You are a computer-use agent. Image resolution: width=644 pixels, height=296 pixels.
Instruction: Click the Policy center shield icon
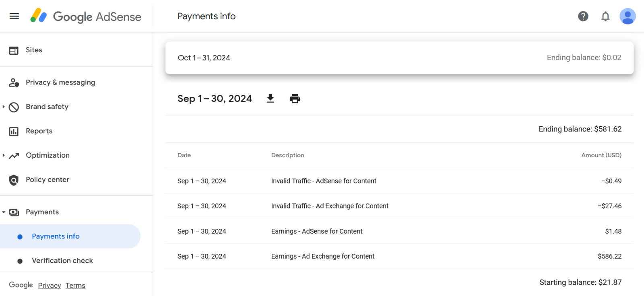coord(14,180)
